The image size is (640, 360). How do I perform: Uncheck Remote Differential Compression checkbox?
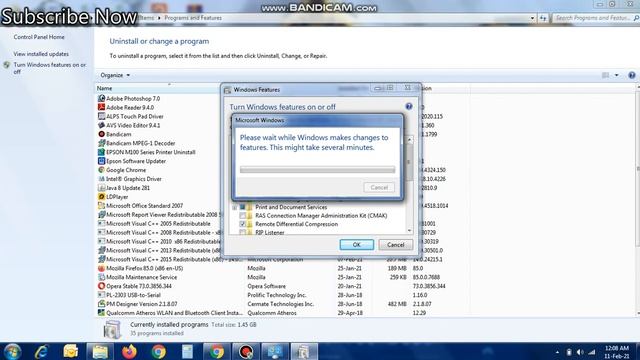click(242, 224)
